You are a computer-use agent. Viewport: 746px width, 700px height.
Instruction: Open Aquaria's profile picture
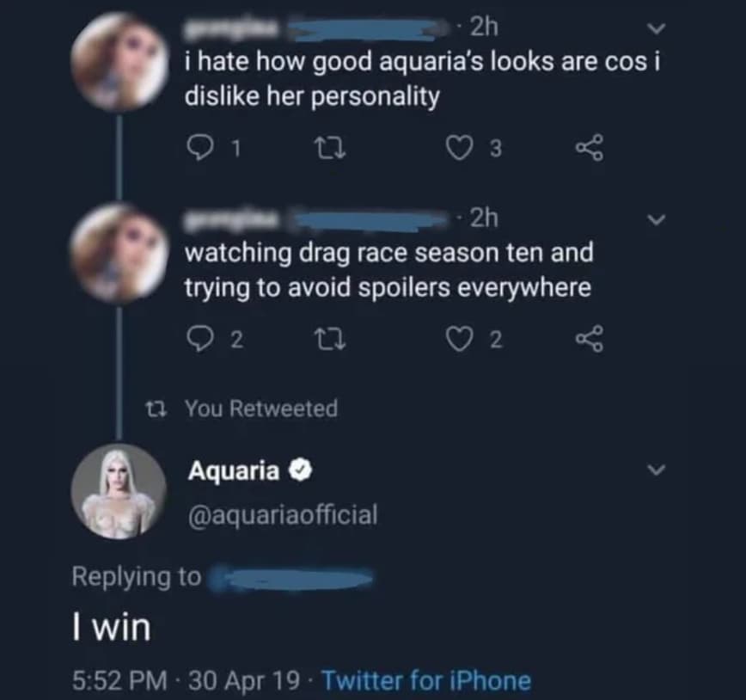[118, 491]
